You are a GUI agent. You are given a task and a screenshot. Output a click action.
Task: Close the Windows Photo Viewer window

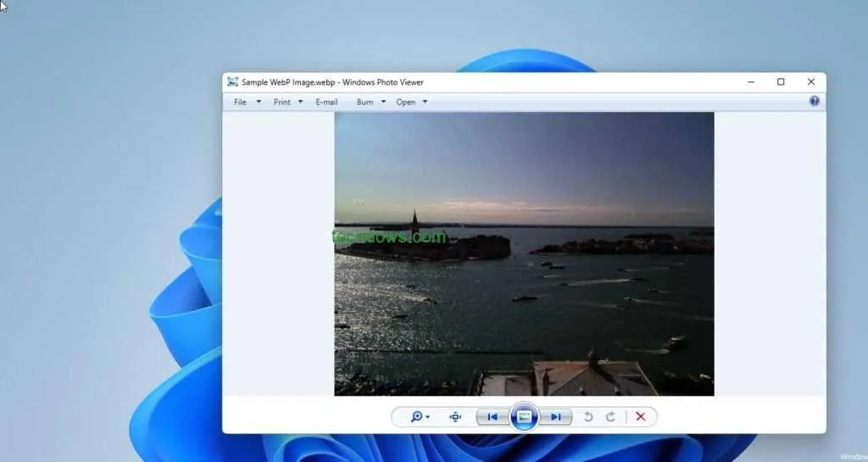tap(811, 82)
